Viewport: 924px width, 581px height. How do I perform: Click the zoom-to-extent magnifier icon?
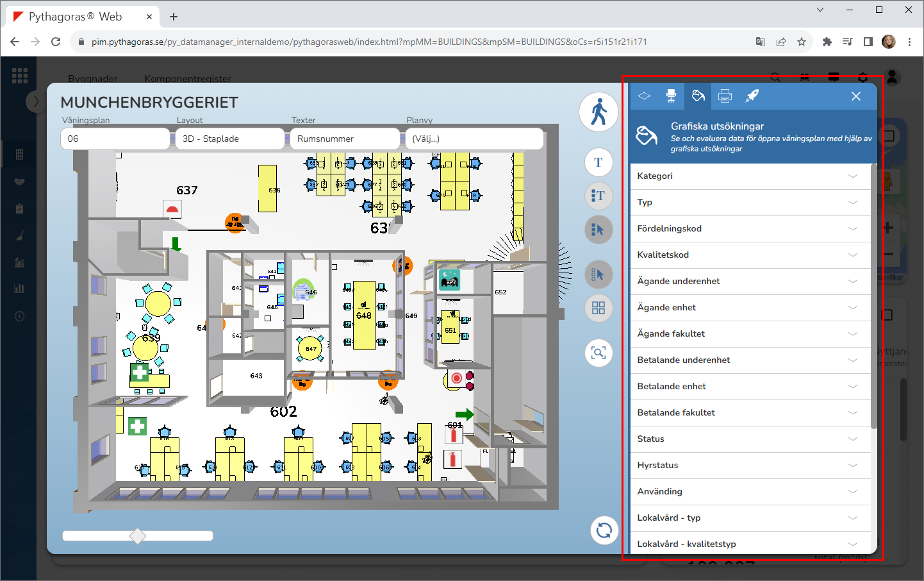point(598,353)
